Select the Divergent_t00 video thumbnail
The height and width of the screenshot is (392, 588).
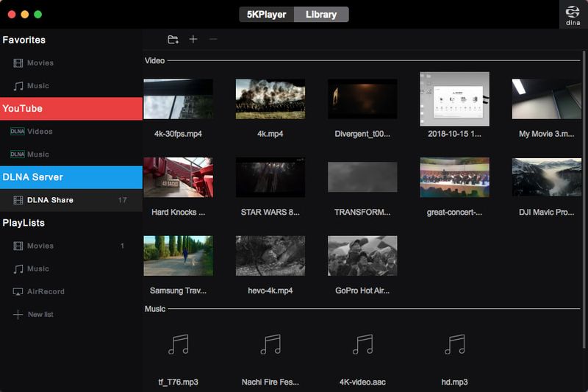pyautogui.click(x=362, y=99)
